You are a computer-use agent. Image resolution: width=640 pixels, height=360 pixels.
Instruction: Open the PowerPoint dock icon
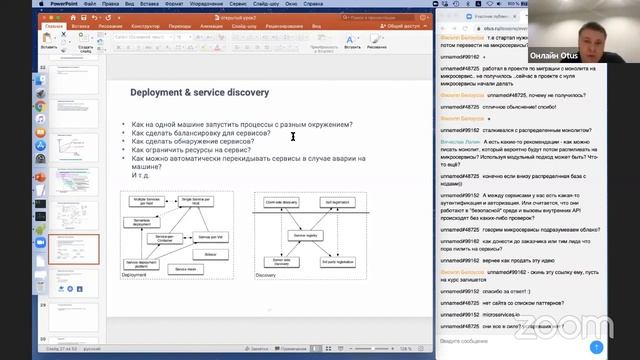coord(40,177)
